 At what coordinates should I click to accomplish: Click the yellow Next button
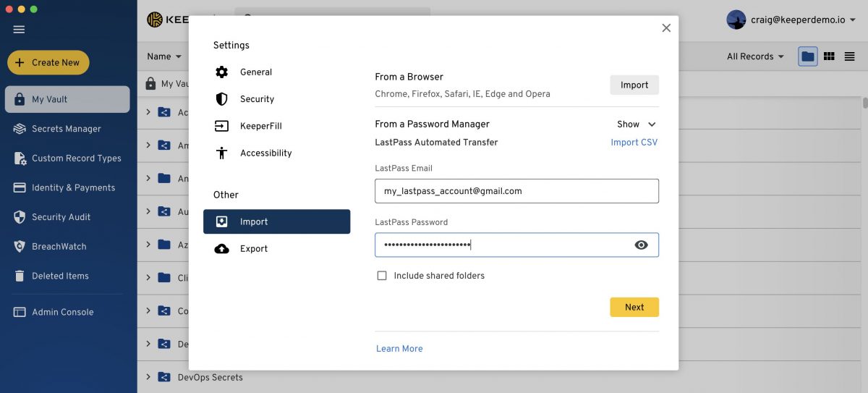[634, 308]
